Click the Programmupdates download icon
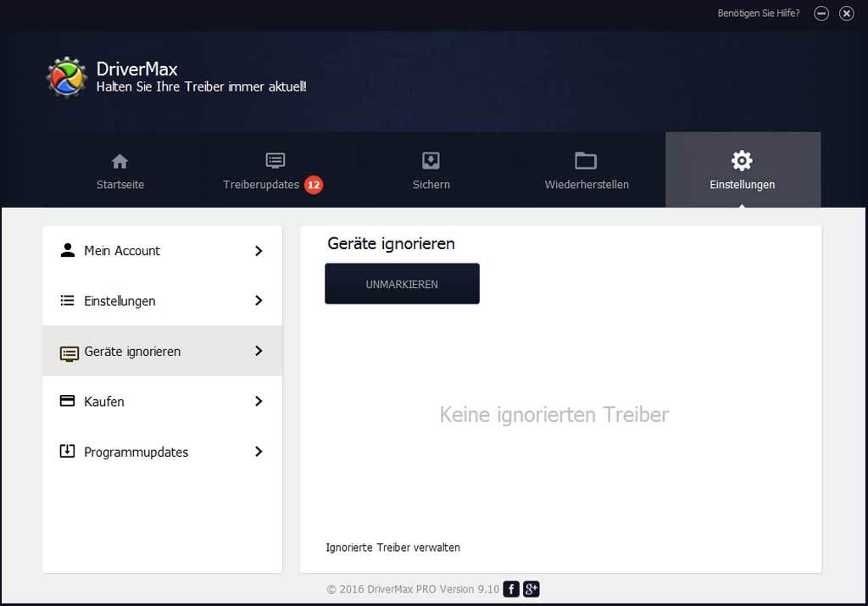Image resolution: width=868 pixels, height=606 pixels. point(67,451)
